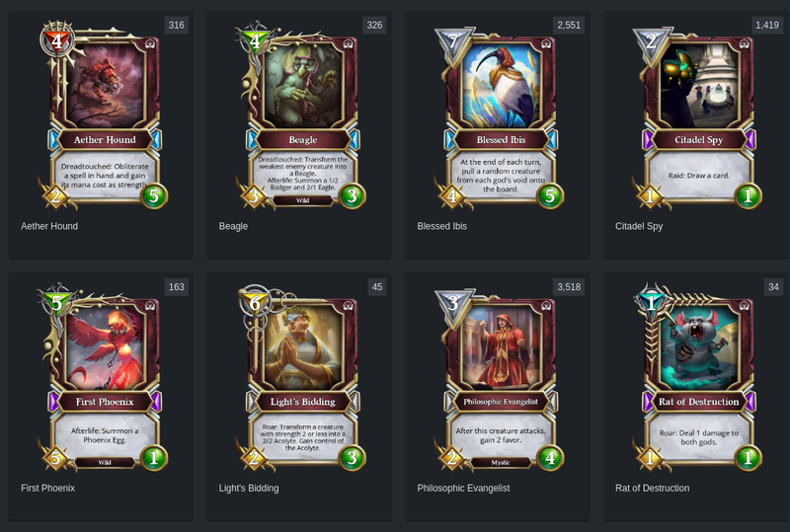
Task: Click the 3,518 badge on Philosophic Evangelist
Action: tap(569, 287)
